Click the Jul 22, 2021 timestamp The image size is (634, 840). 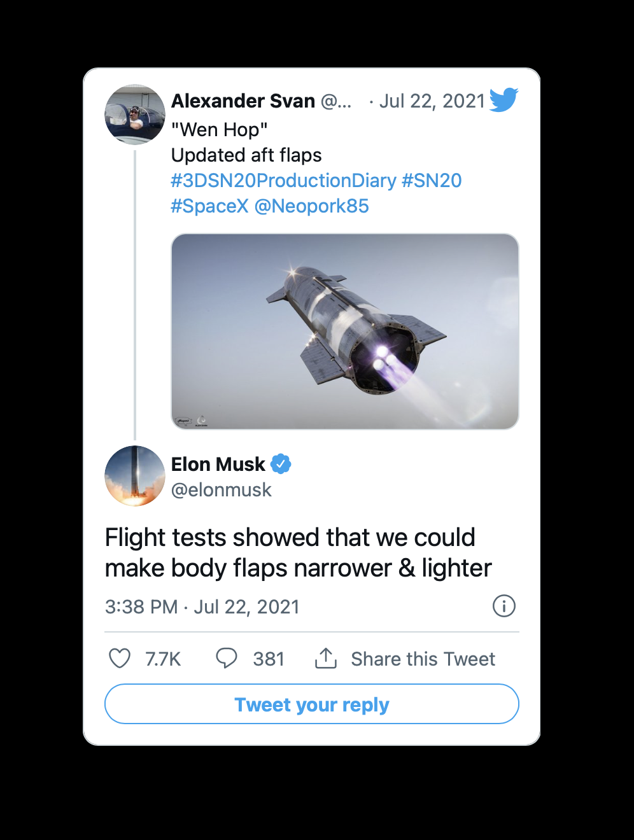(433, 101)
